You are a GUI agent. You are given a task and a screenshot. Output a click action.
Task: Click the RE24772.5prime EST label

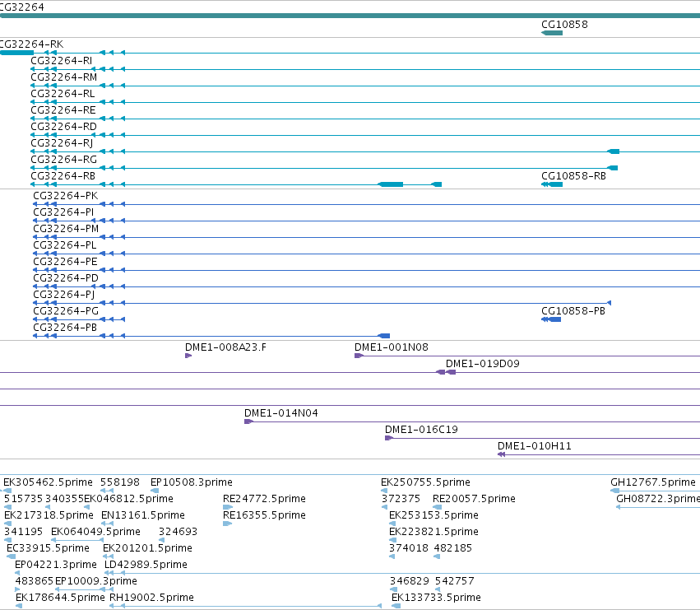[264, 499]
